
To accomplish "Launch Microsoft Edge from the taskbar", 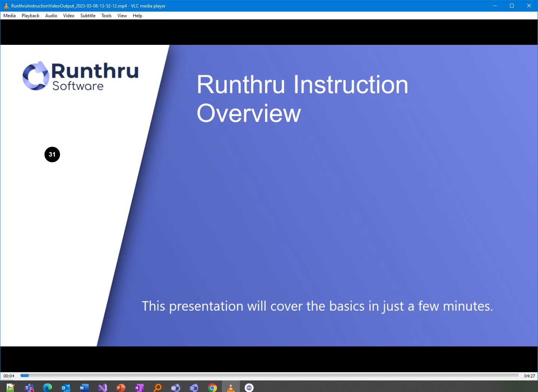I will [48, 388].
